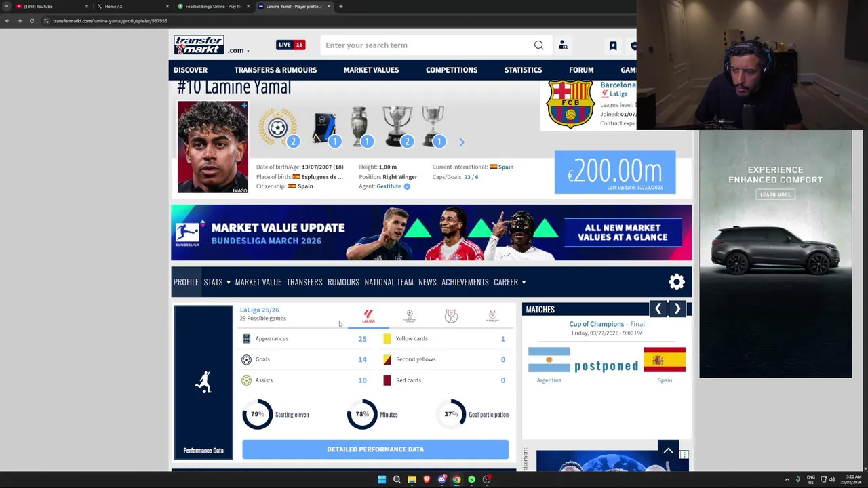
Task: Click the 25 appearances value
Action: [x=362, y=339]
